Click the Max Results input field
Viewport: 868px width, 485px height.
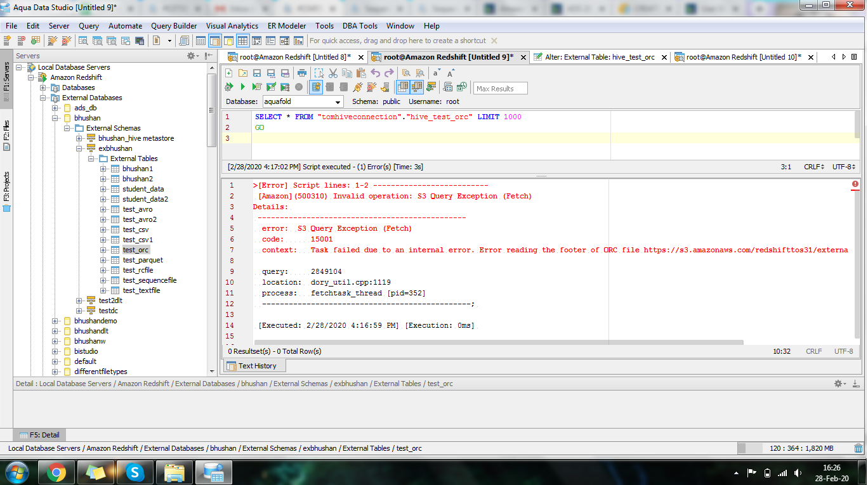pyautogui.click(x=501, y=89)
